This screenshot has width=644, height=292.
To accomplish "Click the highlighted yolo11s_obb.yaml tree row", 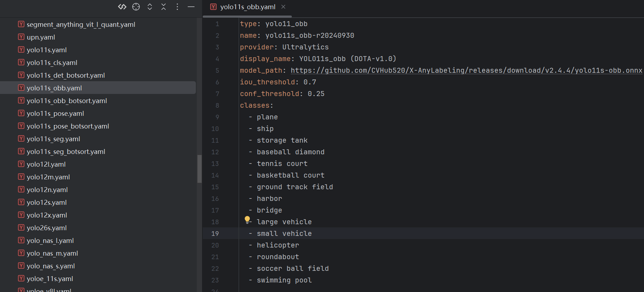I will point(98,88).
